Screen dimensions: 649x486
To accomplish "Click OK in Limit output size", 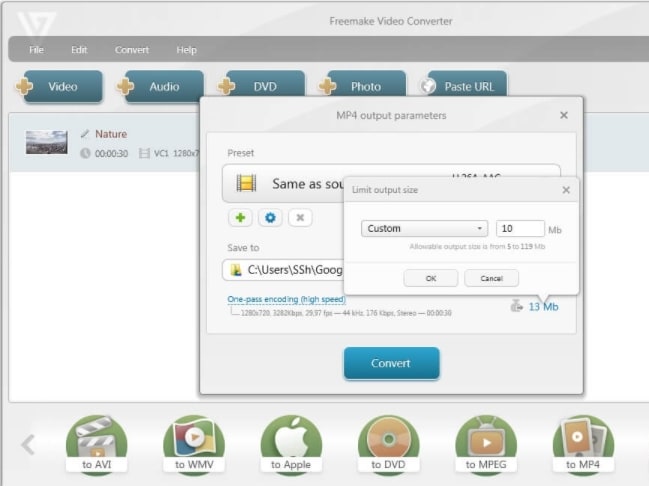I will (x=431, y=278).
